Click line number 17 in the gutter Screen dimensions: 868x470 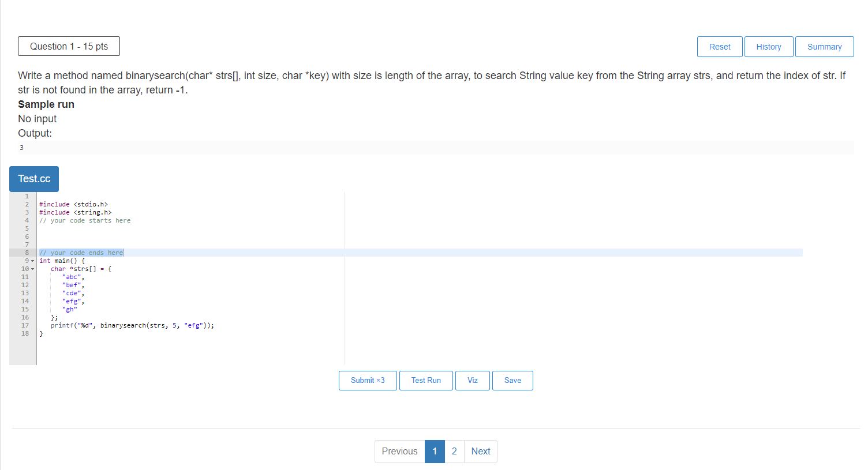pos(24,325)
